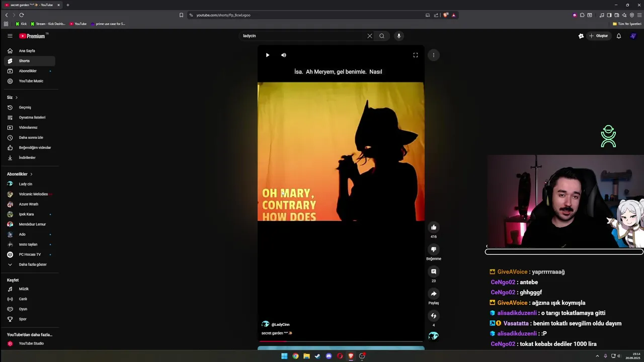Viewport: 644px width, 362px height.
Task: Clear the search box with X
Action: tap(369, 36)
